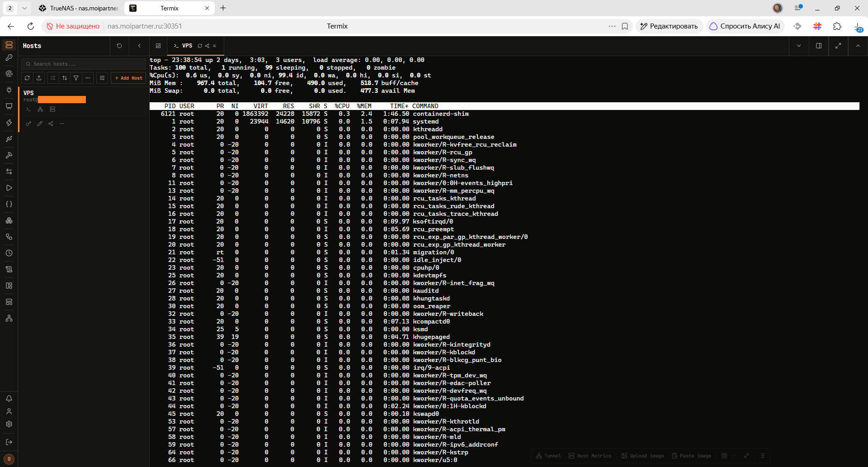The image size is (868, 467).
Task: Click the Add Host button
Action: click(x=128, y=78)
